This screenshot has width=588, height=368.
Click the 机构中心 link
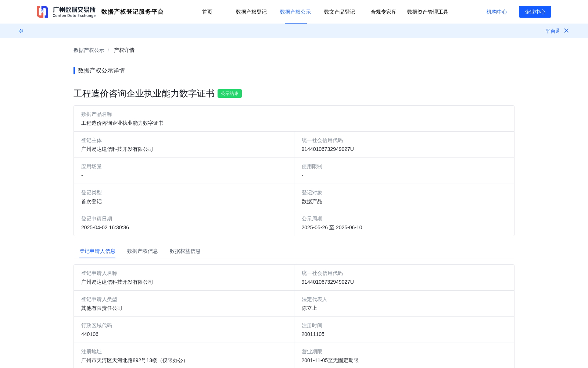(x=497, y=12)
